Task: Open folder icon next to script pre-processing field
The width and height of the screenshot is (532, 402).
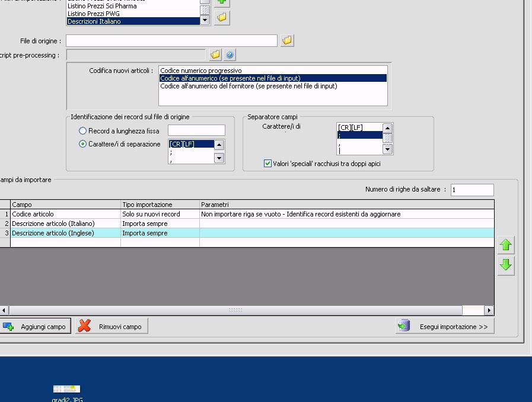Action: tap(215, 55)
